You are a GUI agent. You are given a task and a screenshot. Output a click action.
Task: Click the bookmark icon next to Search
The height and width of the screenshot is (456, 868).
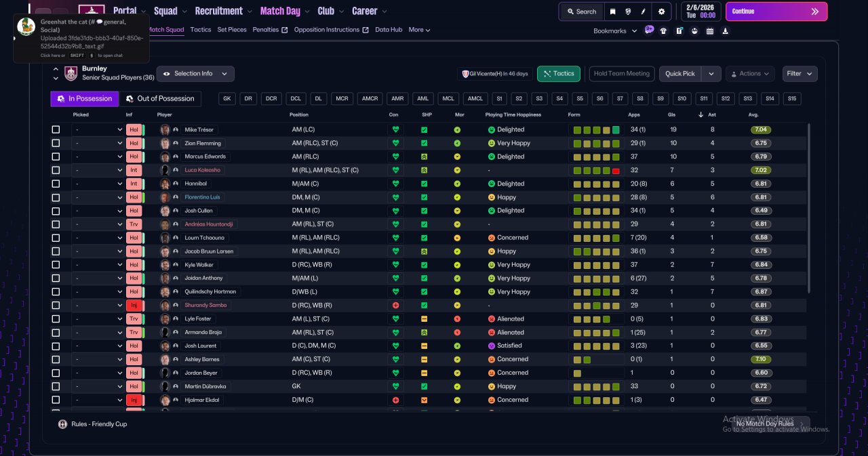612,12
